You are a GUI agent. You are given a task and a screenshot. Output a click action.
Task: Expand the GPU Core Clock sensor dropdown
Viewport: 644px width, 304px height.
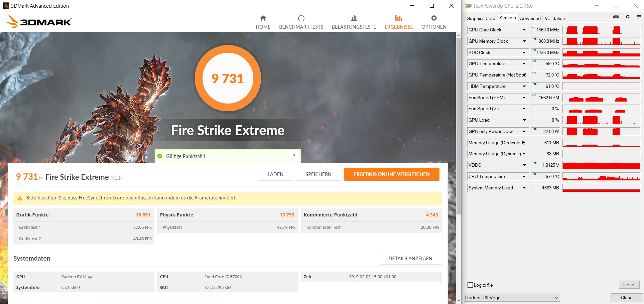pyautogui.click(x=524, y=30)
